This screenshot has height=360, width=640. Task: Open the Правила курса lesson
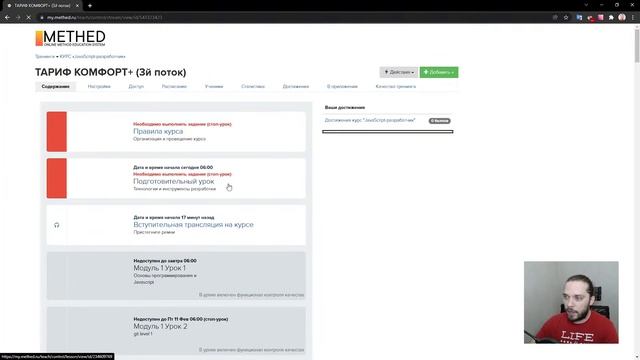(x=158, y=131)
